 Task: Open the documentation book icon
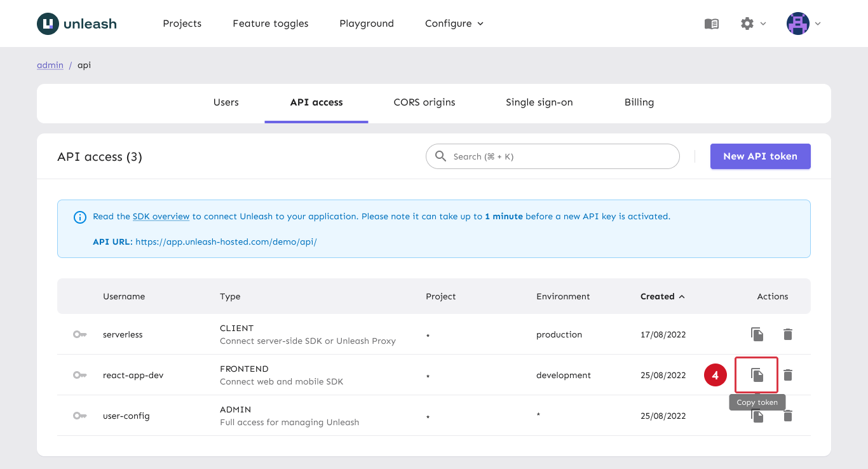coord(712,24)
